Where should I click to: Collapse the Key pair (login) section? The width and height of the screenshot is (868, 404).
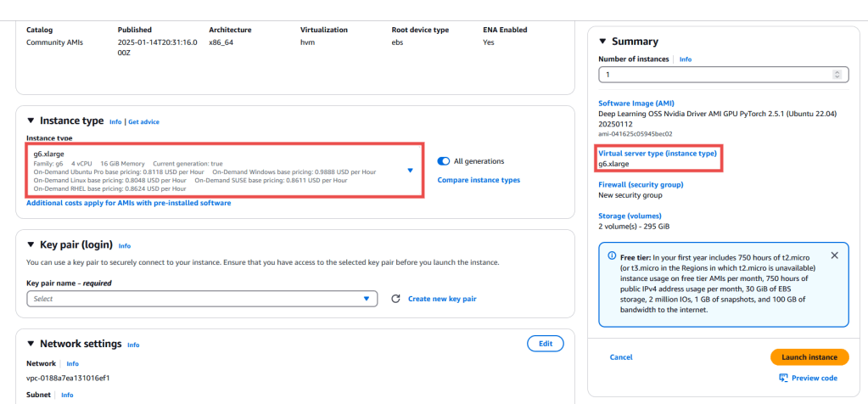pos(31,245)
